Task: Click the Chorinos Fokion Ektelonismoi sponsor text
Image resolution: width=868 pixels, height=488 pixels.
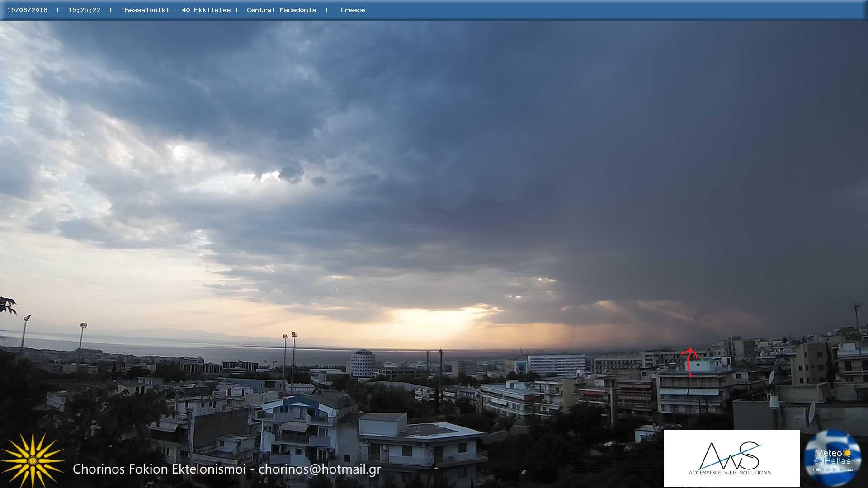Action: 159,469
